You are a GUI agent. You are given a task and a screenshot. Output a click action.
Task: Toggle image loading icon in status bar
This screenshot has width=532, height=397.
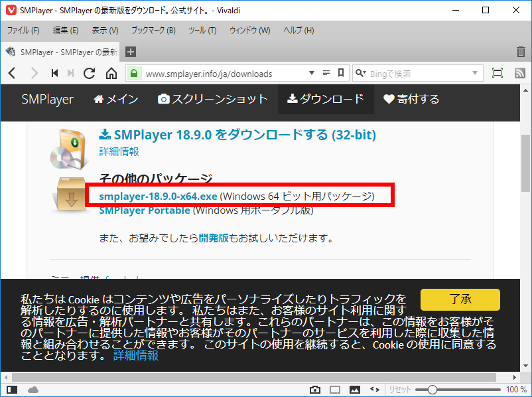point(354,390)
